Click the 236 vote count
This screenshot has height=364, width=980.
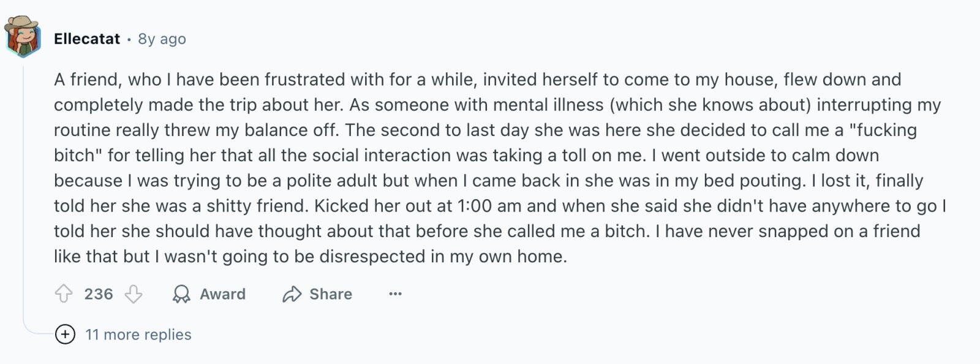[99, 294]
